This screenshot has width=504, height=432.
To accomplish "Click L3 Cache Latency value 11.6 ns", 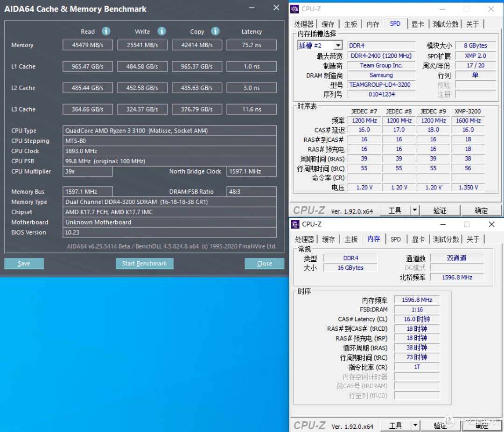I will [252, 109].
